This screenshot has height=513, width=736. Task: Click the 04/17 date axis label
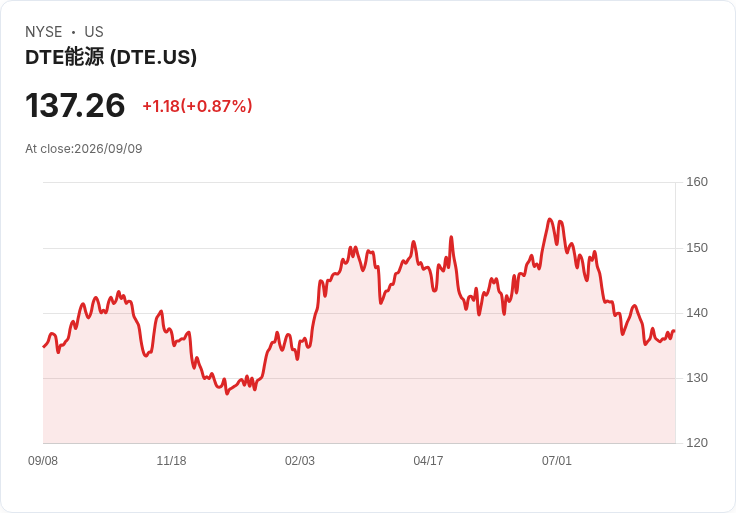[428, 461]
